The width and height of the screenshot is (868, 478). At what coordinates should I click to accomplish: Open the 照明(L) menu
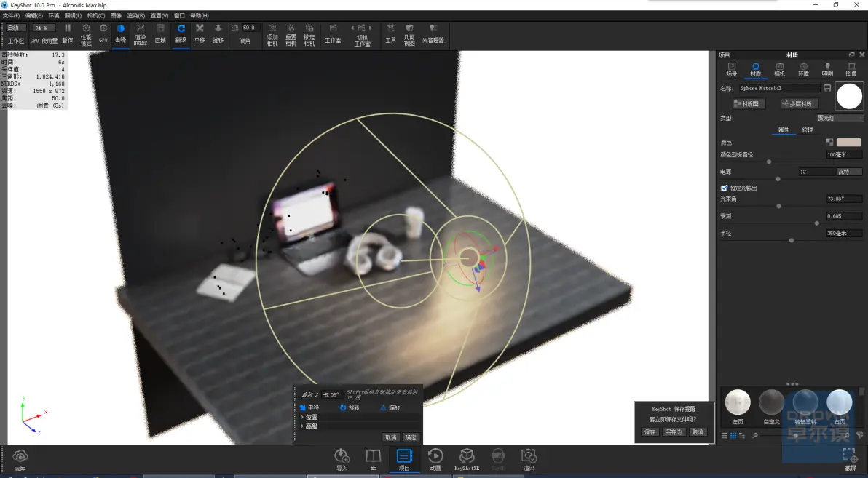pos(73,15)
